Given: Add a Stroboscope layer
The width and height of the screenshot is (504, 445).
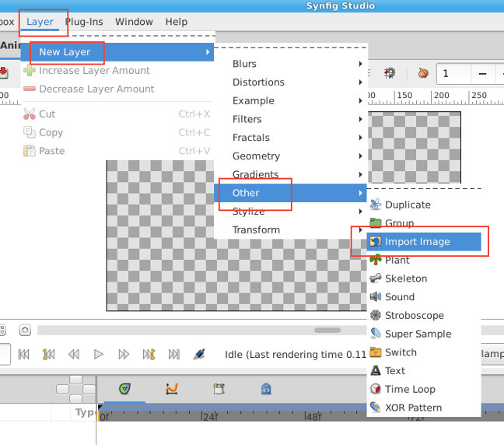Looking at the screenshot, I should click(424, 315).
